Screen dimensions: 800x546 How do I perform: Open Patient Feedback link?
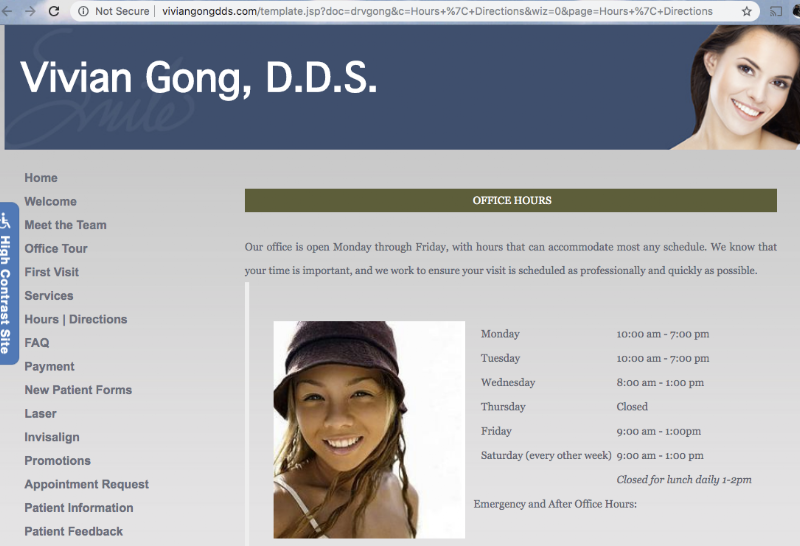pyautogui.click(x=73, y=531)
